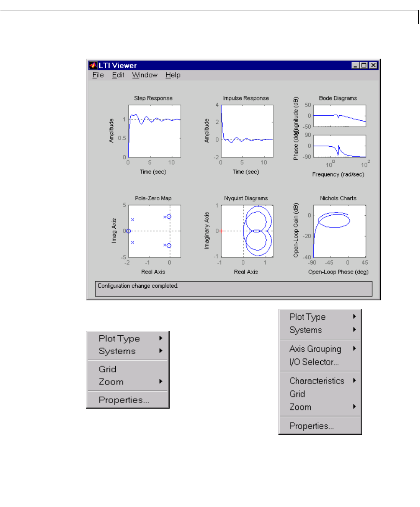Choose Grid in the shorter context menu

coord(128,369)
